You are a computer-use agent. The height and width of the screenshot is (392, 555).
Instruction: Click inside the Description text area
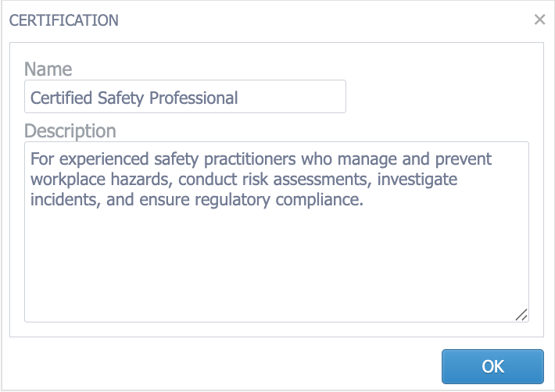(x=277, y=258)
